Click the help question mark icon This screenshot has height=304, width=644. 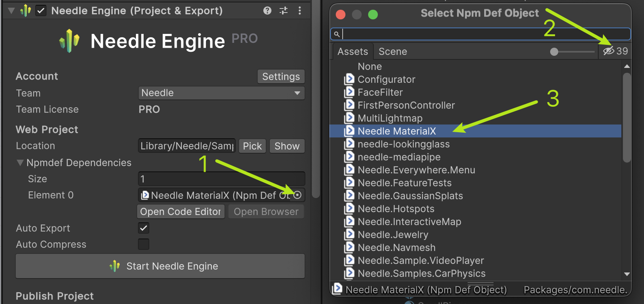point(267,11)
